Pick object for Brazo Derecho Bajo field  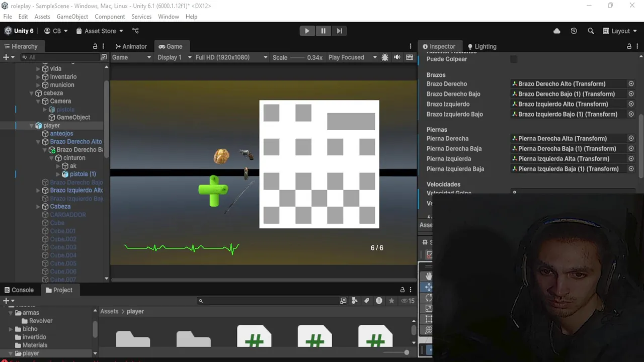(x=631, y=94)
